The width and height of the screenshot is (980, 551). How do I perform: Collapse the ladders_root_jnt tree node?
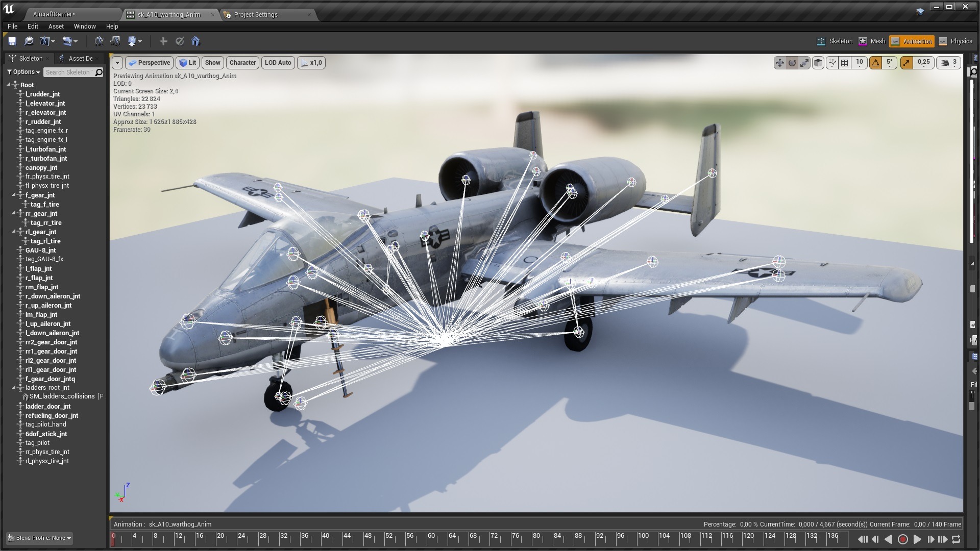pos(14,388)
